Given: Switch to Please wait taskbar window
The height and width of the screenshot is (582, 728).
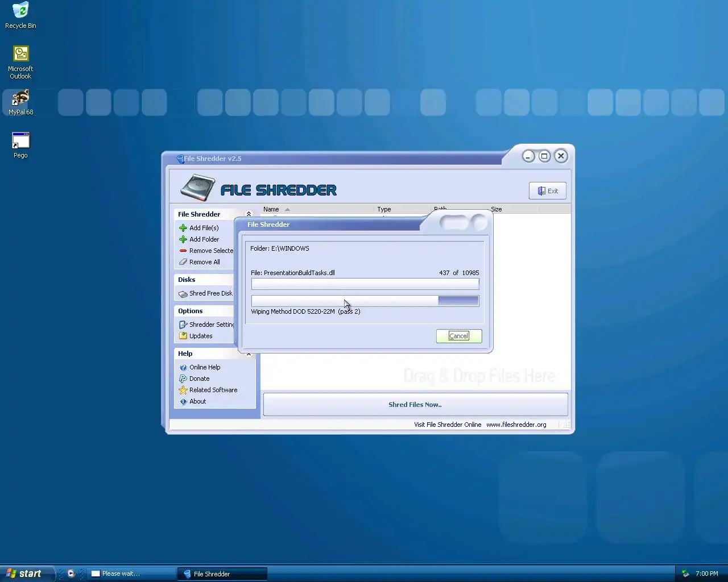Looking at the screenshot, I should pos(132,573).
